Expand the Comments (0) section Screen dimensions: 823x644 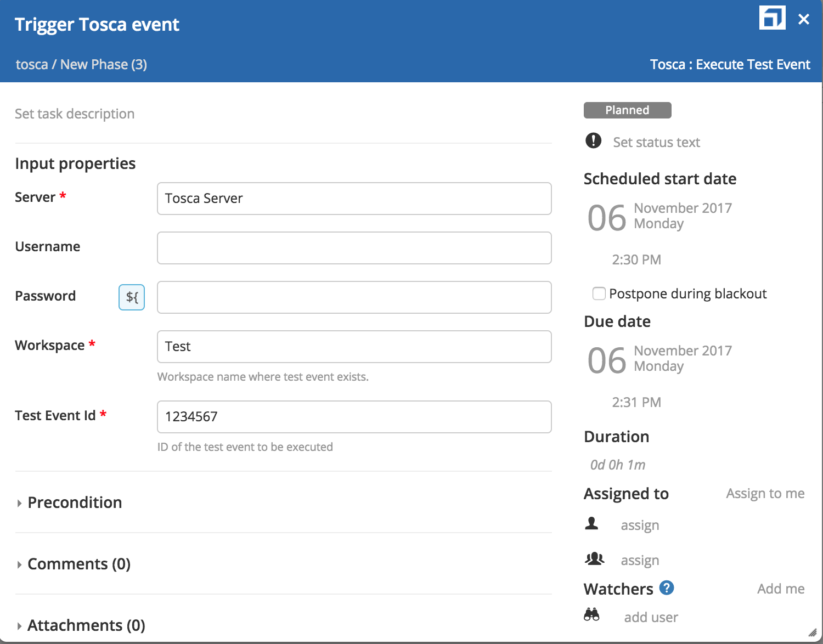tap(73, 564)
